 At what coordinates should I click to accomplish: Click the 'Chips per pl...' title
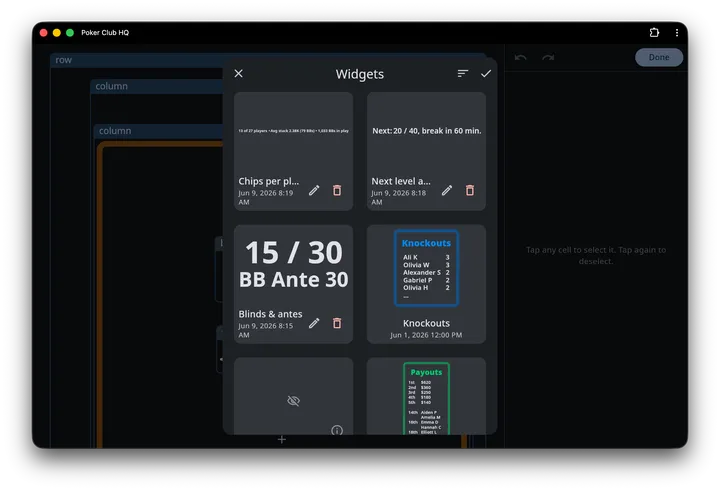tap(269, 181)
